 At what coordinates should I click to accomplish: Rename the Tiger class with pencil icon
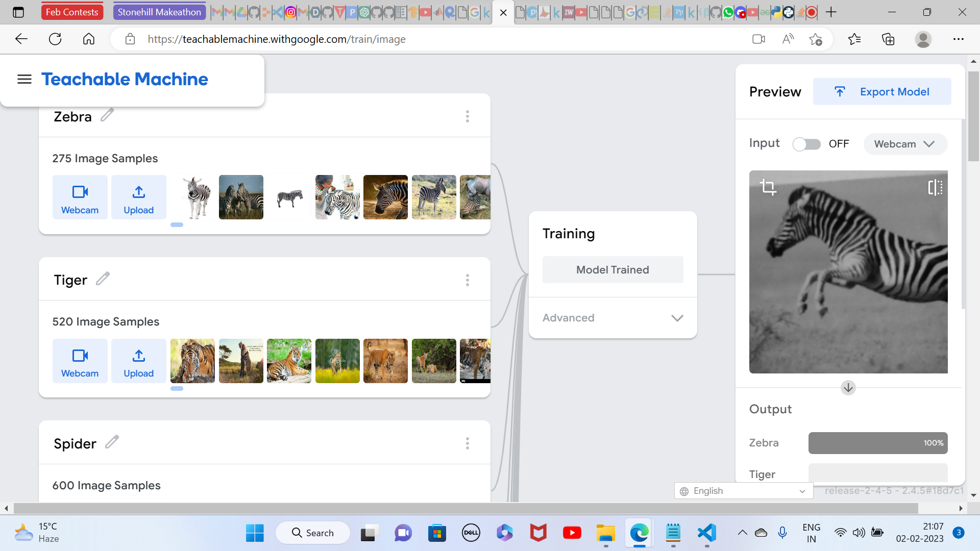tap(103, 279)
